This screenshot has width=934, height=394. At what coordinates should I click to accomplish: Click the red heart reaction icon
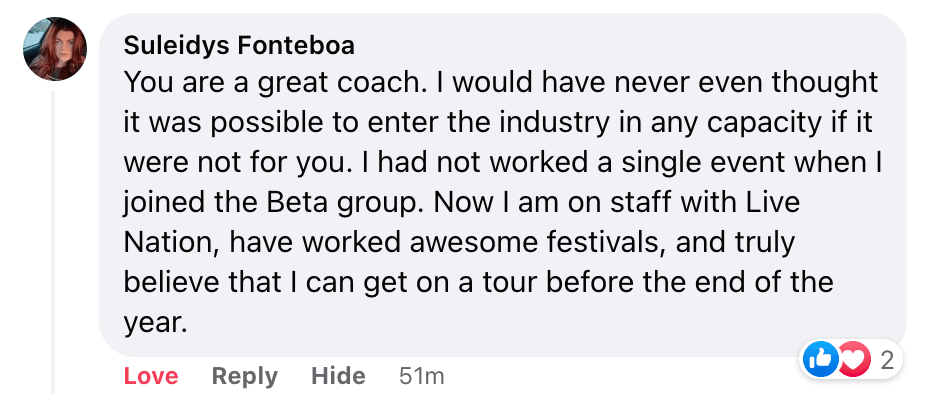point(854,360)
